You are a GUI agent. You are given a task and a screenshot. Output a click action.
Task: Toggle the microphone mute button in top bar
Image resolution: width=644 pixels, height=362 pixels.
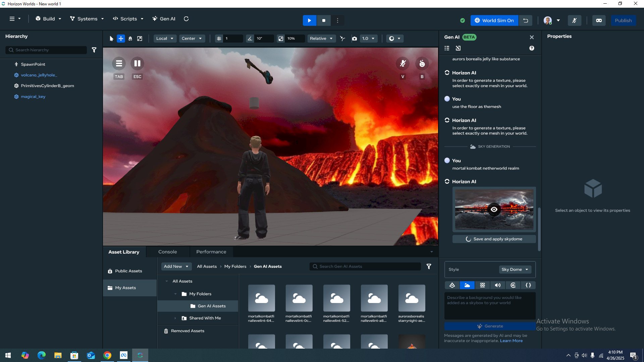[574, 20]
